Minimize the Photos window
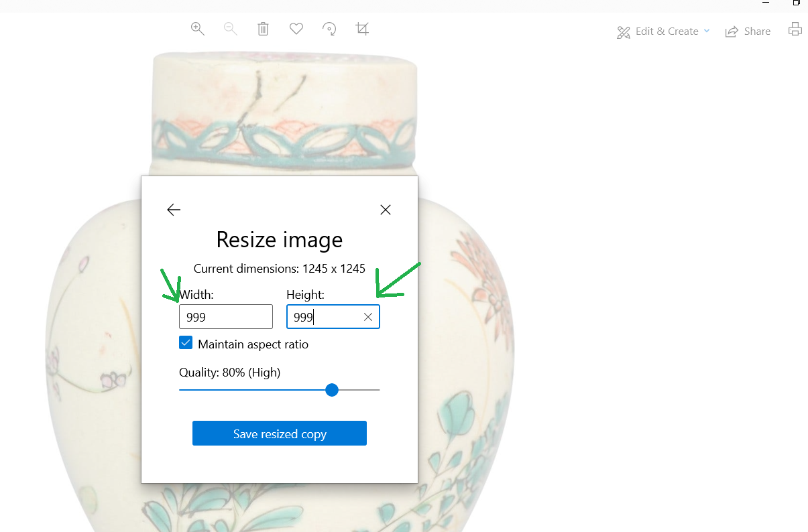Screen dimensions: 808x532 pos(766,3)
